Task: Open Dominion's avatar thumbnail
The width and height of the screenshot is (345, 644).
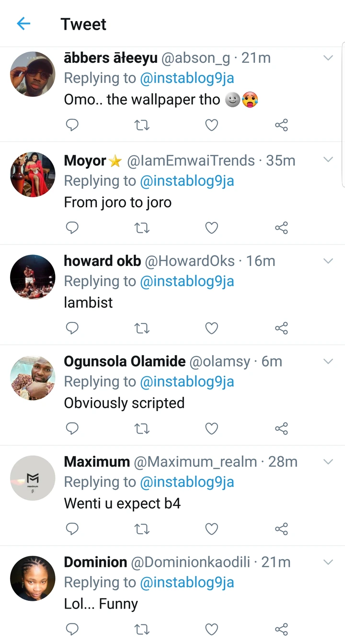Action: click(33, 578)
